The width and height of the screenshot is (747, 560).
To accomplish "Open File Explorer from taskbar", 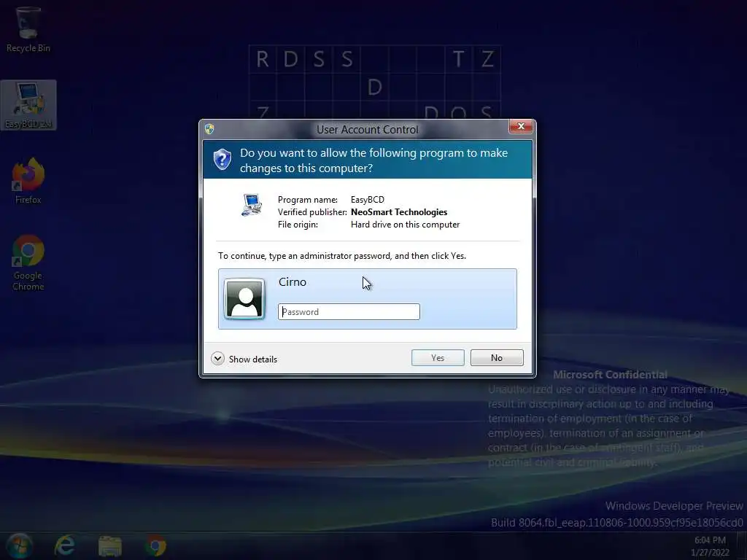I will (110, 545).
